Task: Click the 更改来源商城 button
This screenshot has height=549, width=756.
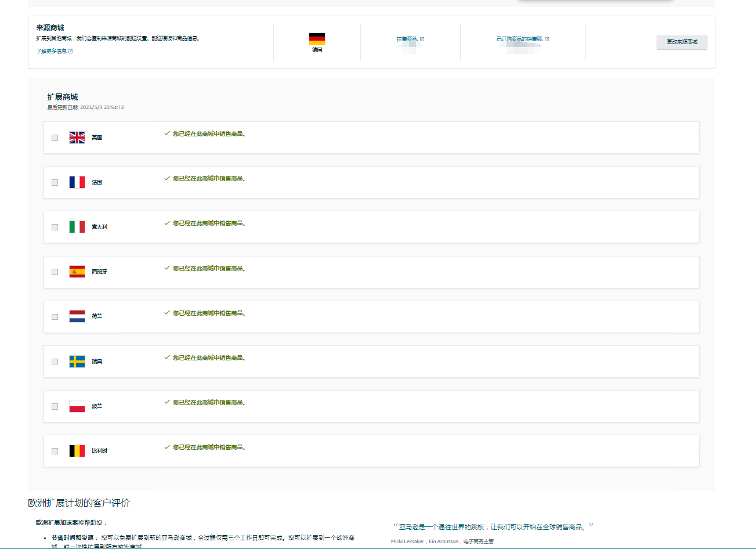Action: (x=682, y=42)
